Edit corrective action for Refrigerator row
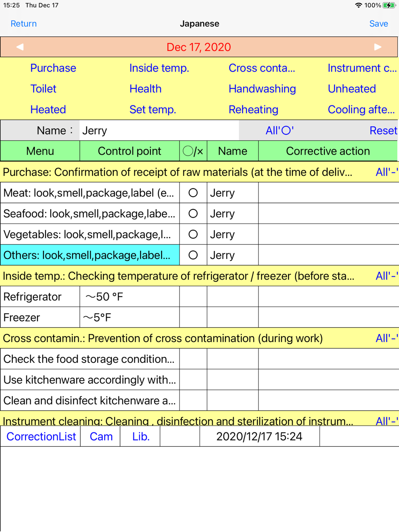Viewport: 399px width, 532px height. pos(329,297)
